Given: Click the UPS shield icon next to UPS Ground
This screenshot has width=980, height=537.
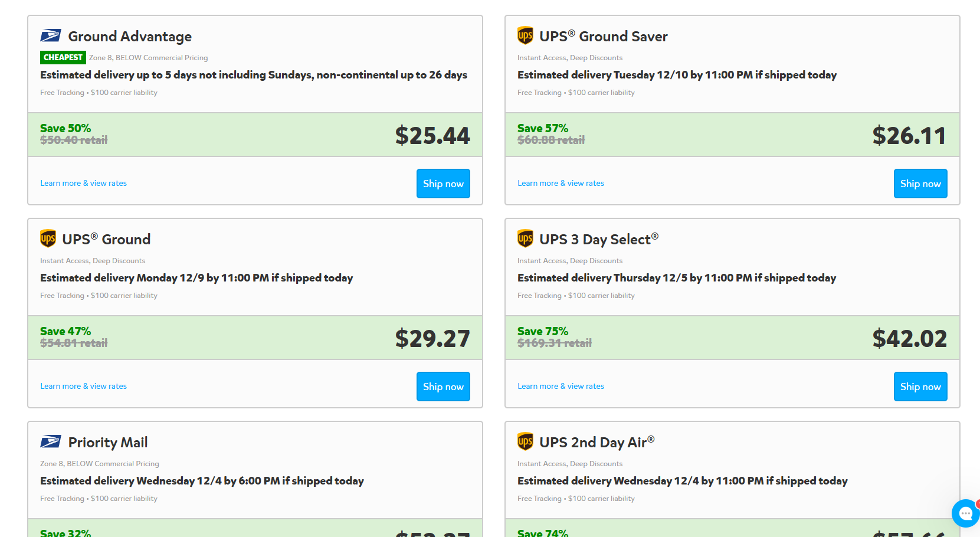Looking at the screenshot, I should click(x=48, y=238).
